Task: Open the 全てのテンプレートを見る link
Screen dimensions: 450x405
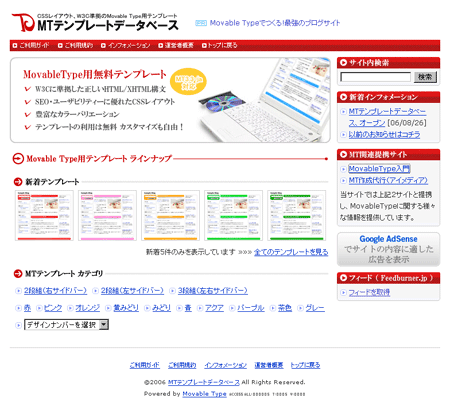Action: click(x=291, y=252)
